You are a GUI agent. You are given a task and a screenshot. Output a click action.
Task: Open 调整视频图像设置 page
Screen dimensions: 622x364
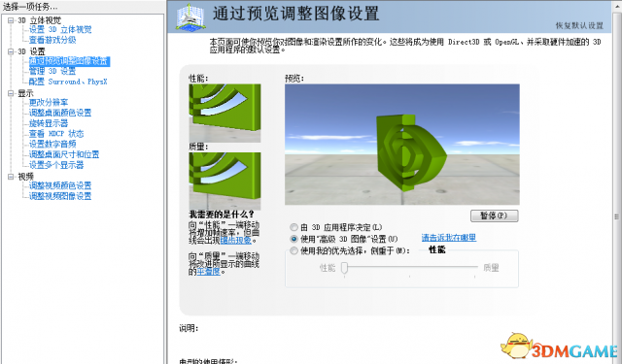click(60, 196)
